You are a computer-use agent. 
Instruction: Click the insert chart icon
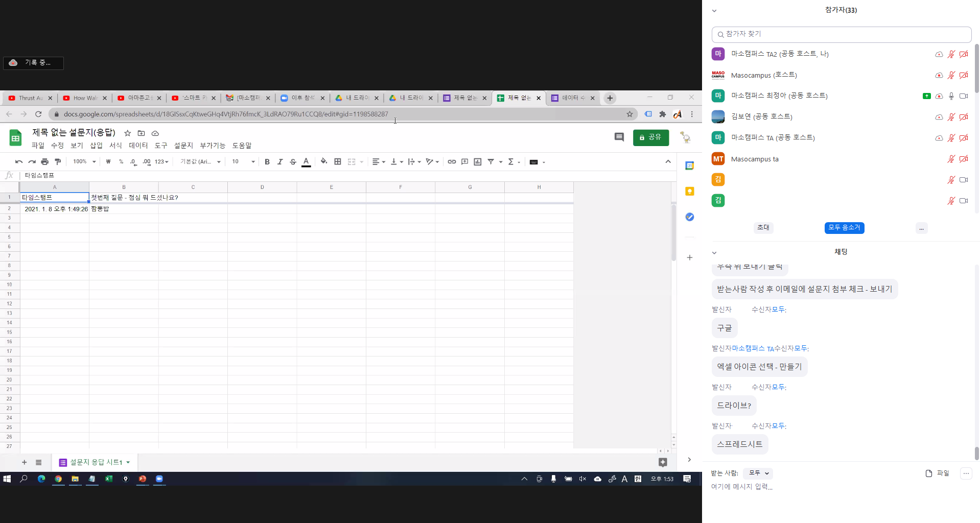coord(478,162)
